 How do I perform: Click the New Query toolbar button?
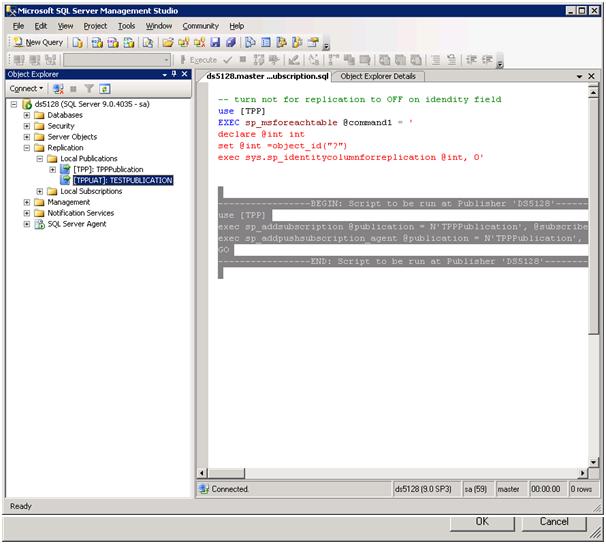point(38,42)
